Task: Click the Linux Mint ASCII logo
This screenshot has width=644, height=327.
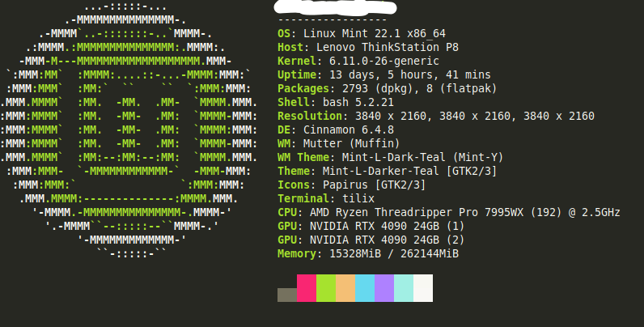Action: point(129,130)
